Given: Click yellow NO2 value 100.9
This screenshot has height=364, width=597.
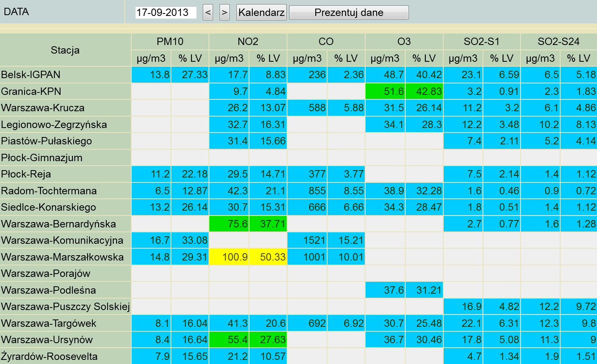Looking at the screenshot, I should pos(229,257).
